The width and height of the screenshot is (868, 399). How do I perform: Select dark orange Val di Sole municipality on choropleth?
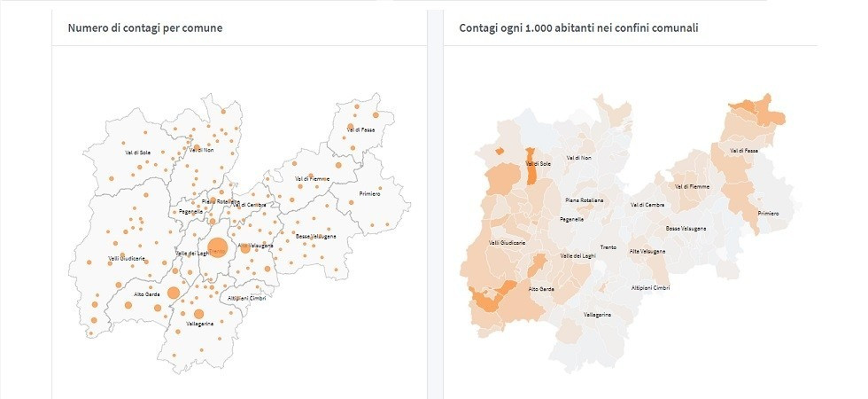tap(531, 167)
